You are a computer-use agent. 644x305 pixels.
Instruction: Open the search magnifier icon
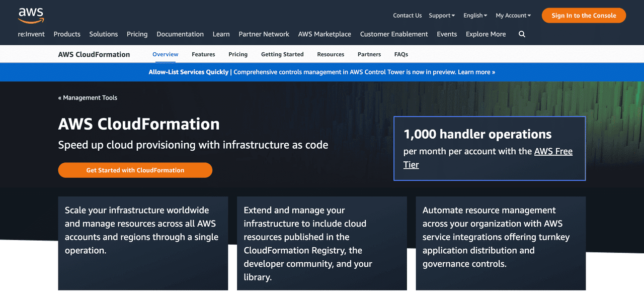coord(522,34)
